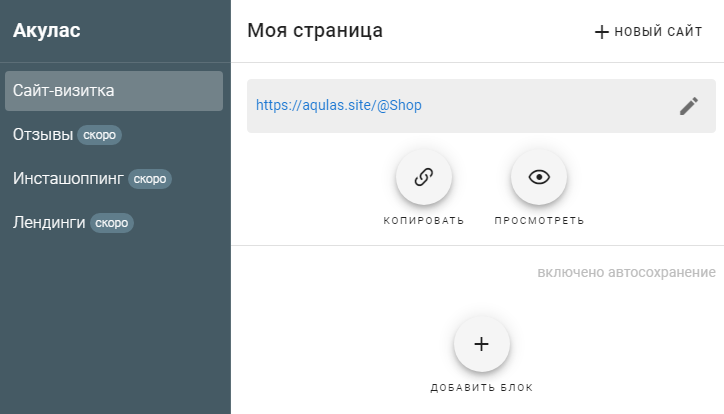Click the Добавить блок label
This screenshot has height=414, width=724.
click(482, 388)
